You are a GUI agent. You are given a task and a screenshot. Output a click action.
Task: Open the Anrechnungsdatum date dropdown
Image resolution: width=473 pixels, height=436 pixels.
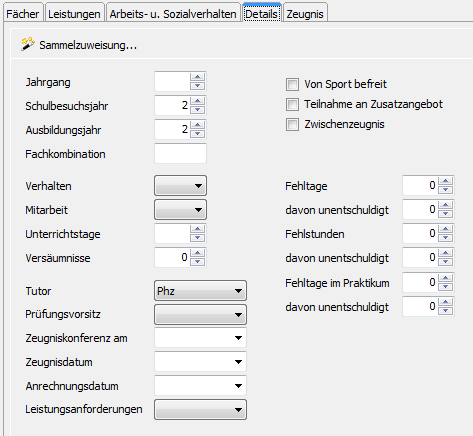coord(238,386)
